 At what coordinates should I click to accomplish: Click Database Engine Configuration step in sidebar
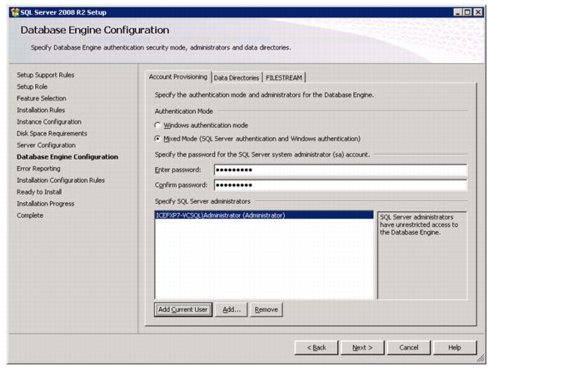pyautogui.click(x=67, y=157)
